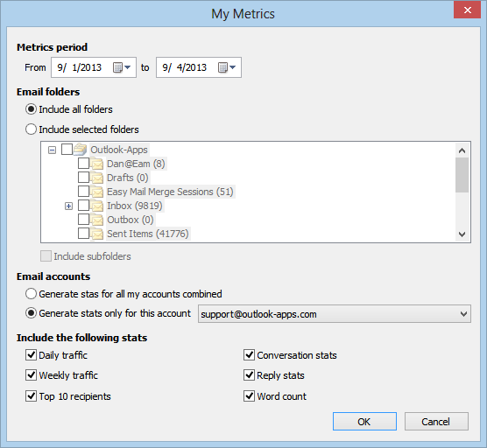The height and width of the screenshot is (448, 487).
Task: Toggle the Word count checkbox
Action: [249, 395]
